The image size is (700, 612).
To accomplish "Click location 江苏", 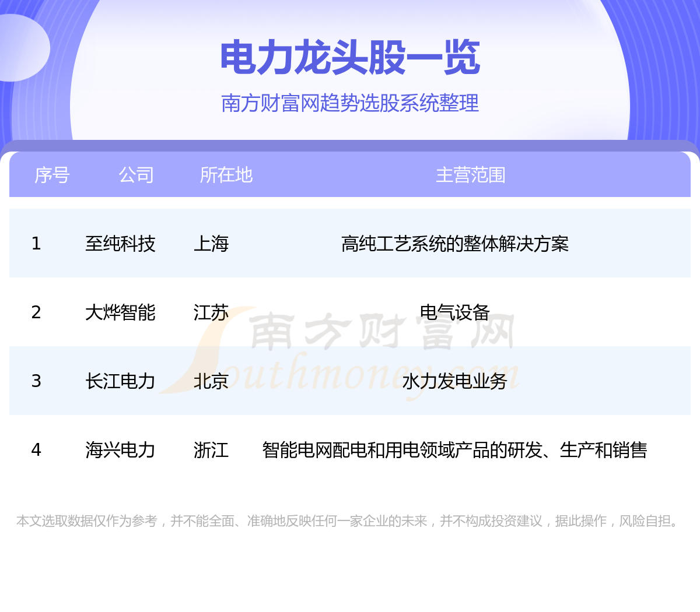I will tap(211, 312).
